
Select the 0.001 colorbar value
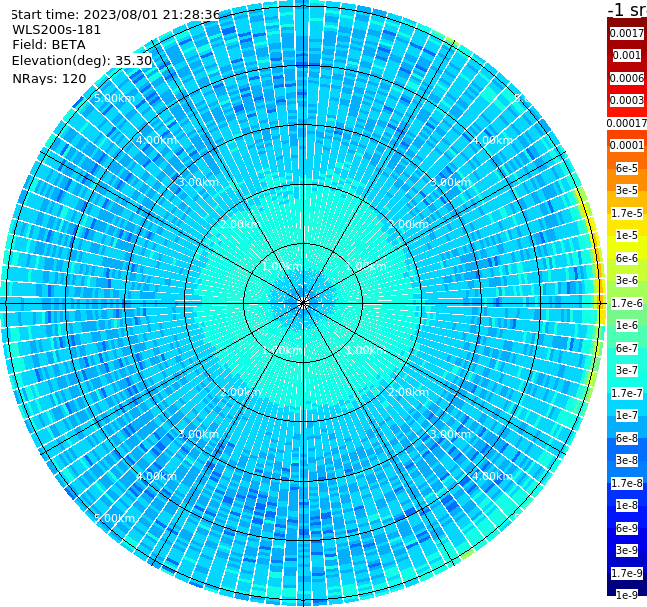pyautogui.click(x=627, y=55)
